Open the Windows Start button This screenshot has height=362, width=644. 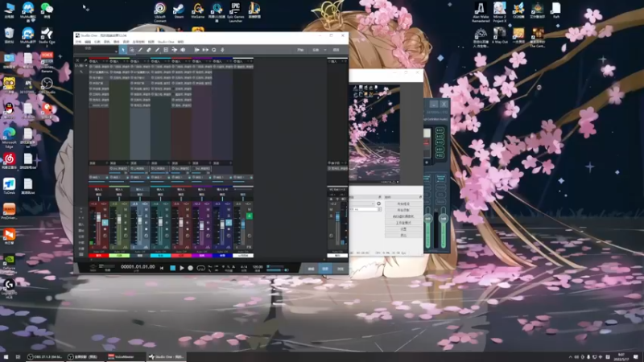tap(6, 356)
